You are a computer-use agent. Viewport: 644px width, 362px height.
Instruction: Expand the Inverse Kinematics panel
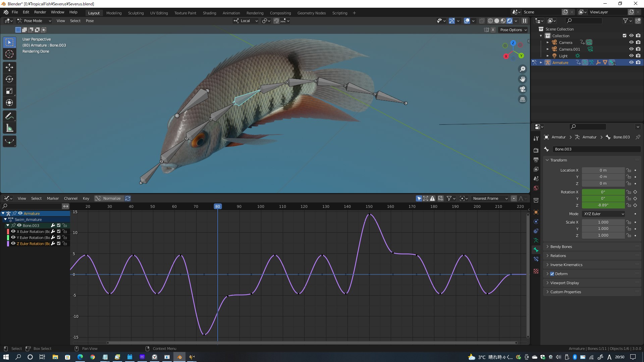[x=566, y=265]
